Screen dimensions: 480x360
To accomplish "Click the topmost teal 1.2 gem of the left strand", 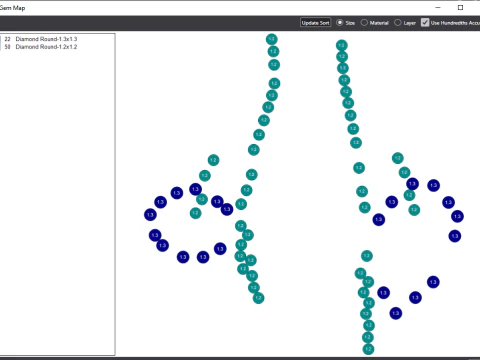I will [x=272, y=39].
